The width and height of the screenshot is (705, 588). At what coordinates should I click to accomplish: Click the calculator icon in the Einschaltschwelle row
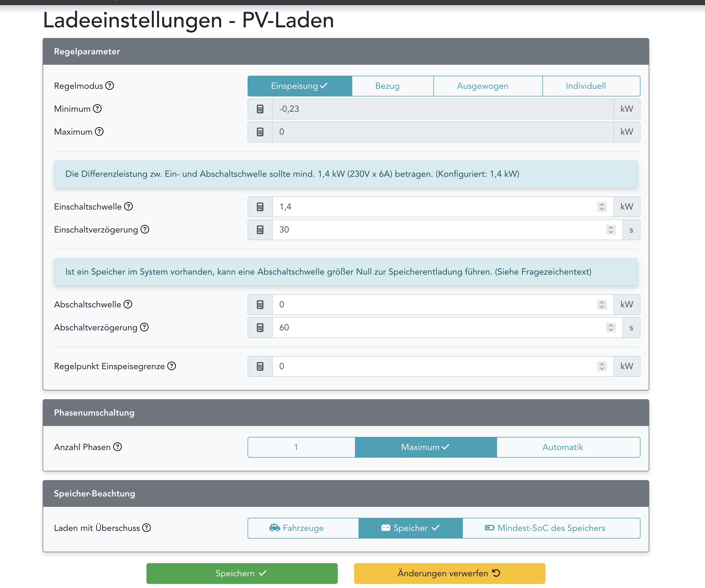pyautogui.click(x=260, y=207)
